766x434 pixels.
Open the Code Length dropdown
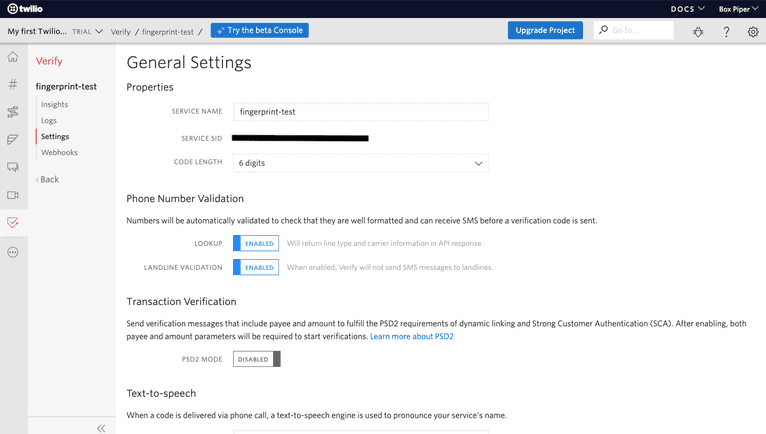click(361, 163)
